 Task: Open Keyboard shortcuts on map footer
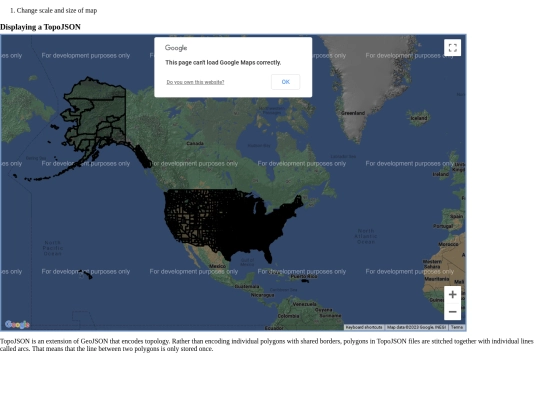pyautogui.click(x=364, y=327)
